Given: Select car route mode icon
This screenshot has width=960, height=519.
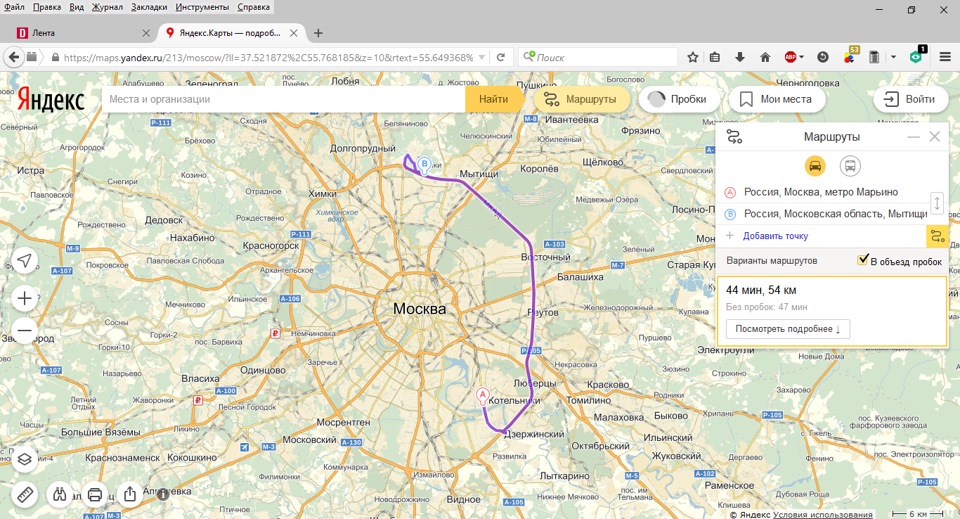Looking at the screenshot, I should tap(815, 165).
